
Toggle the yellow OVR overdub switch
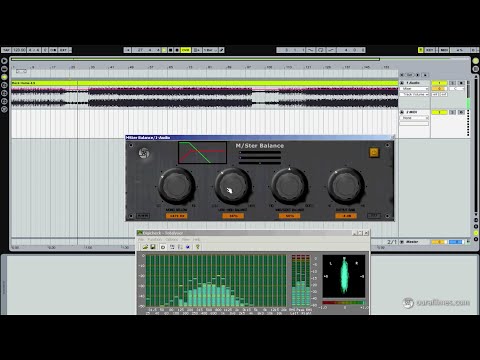[x=186, y=50]
